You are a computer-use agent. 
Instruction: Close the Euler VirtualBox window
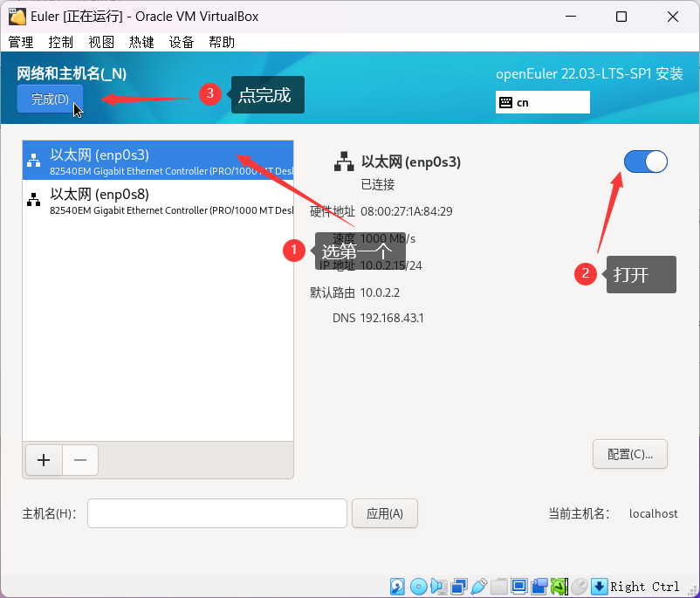point(673,17)
